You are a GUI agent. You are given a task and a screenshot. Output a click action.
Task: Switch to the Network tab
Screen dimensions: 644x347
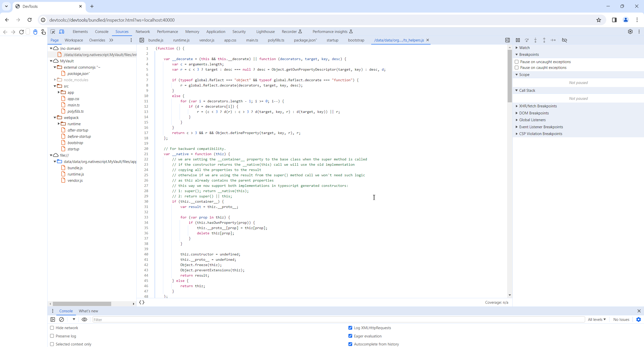tap(143, 32)
